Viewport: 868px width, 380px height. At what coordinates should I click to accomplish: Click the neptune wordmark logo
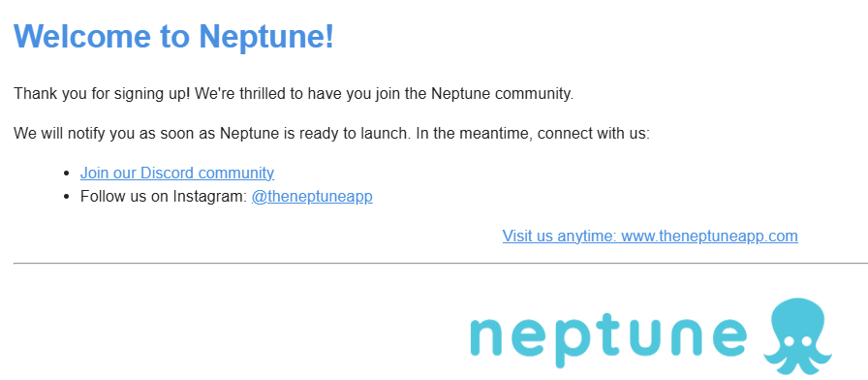tap(607, 338)
